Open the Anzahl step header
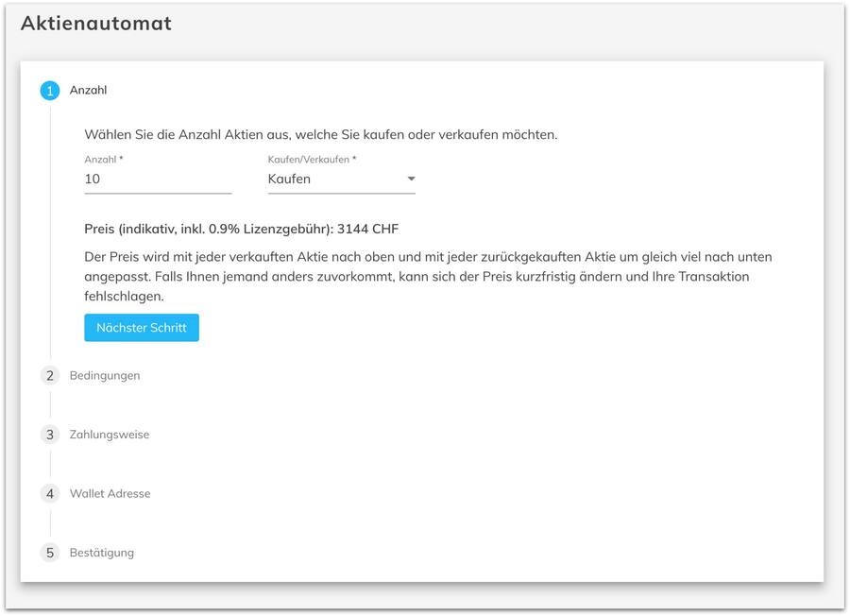 coord(89,91)
